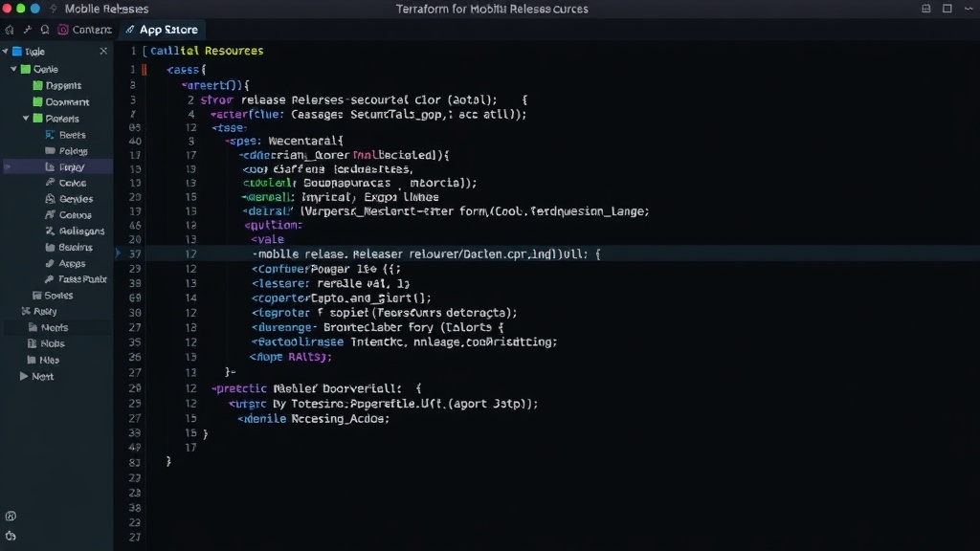980x551 pixels.
Task: Click the squiggle chevron at title bar right
Action: (969, 9)
